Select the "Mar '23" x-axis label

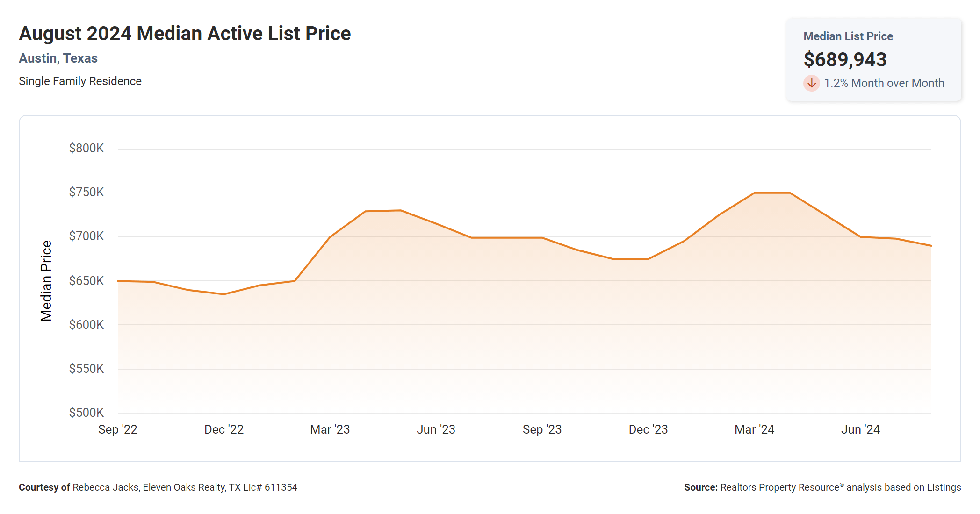click(330, 429)
